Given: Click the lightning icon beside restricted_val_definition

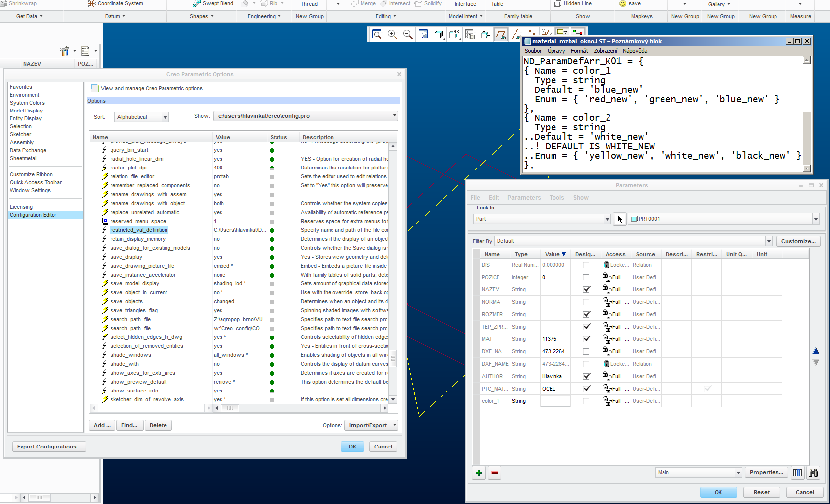Looking at the screenshot, I should (105, 230).
